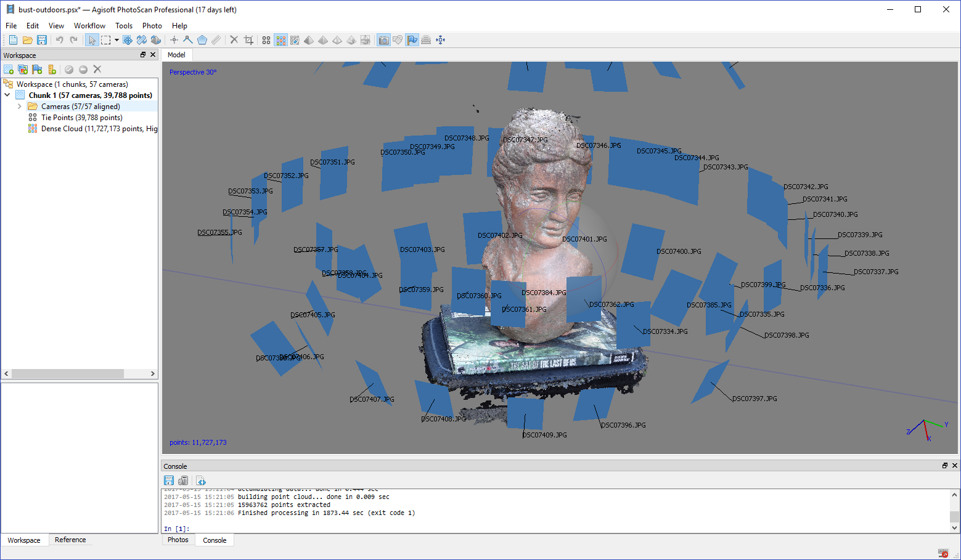This screenshot has width=961, height=560.
Task: Toggle Show Markers flag button
Action: [x=412, y=40]
